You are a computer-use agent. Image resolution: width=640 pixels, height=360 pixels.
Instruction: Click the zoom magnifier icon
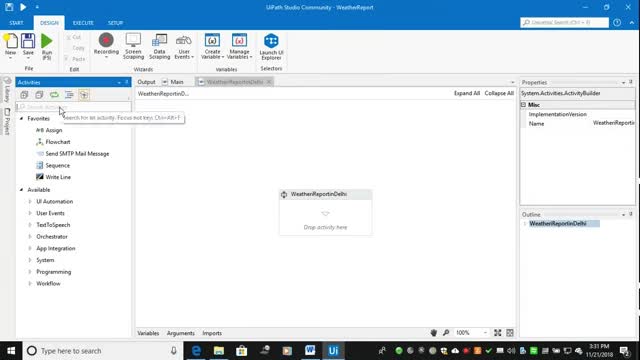click(x=446, y=333)
